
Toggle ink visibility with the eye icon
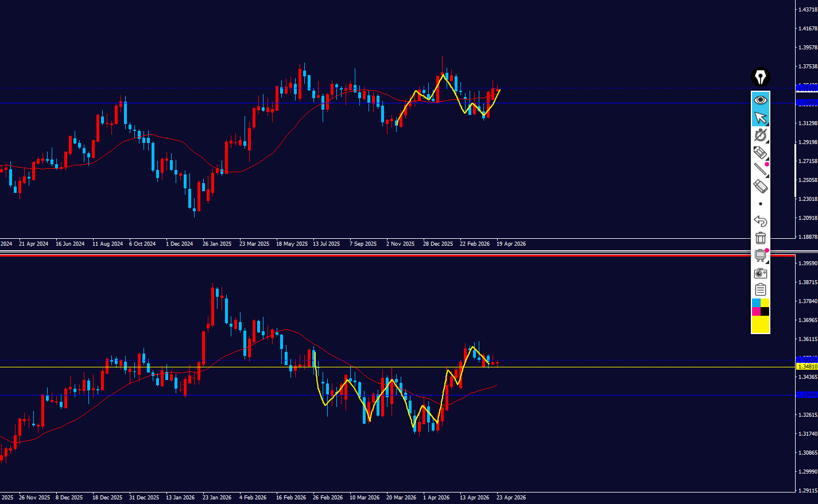click(760, 100)
